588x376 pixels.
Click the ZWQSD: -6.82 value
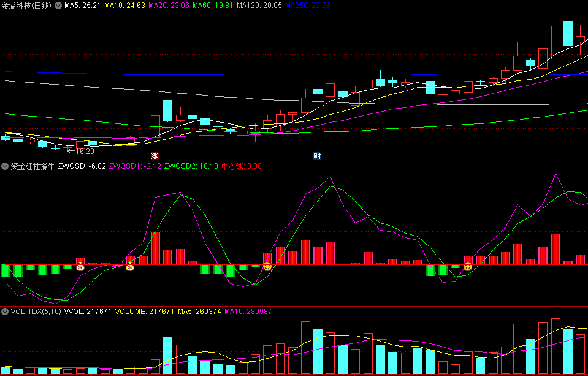(x=82, y=166)
